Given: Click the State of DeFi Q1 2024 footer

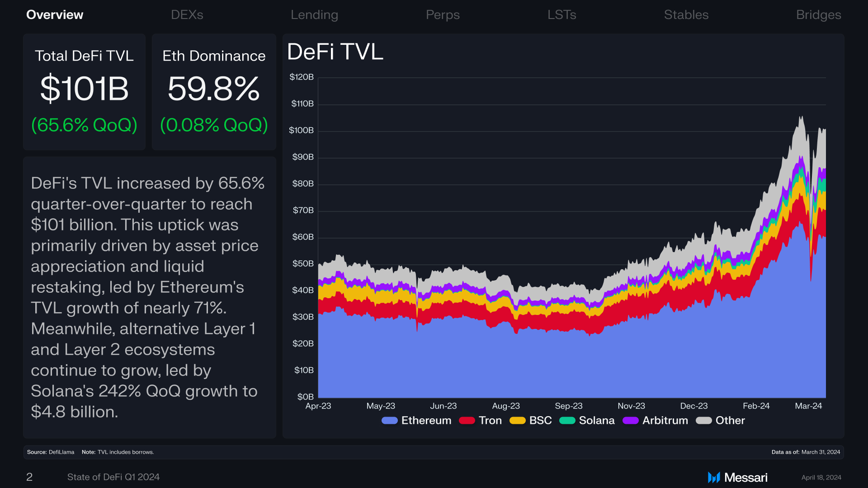Looking at the screenshot, I should point(113,477).
